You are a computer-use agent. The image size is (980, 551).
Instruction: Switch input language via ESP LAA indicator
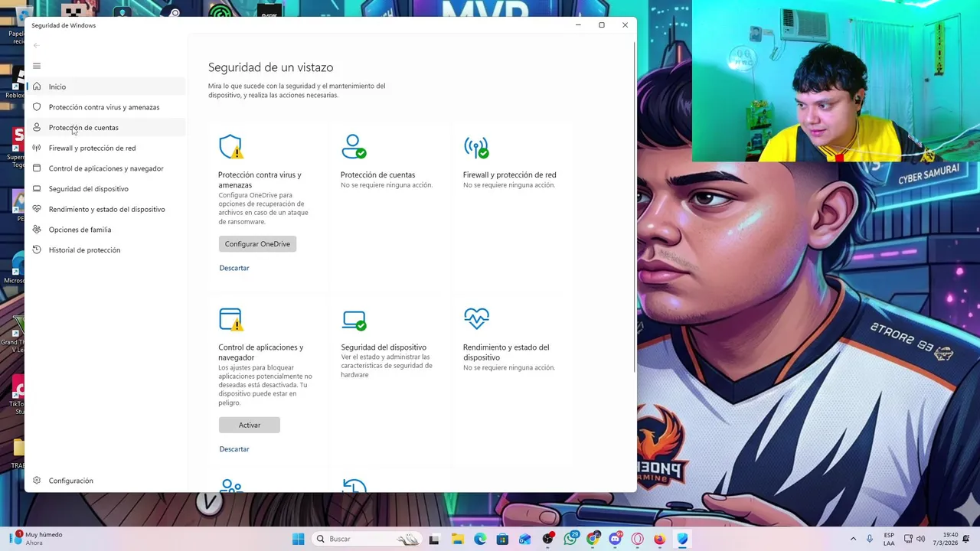[889, 539]
